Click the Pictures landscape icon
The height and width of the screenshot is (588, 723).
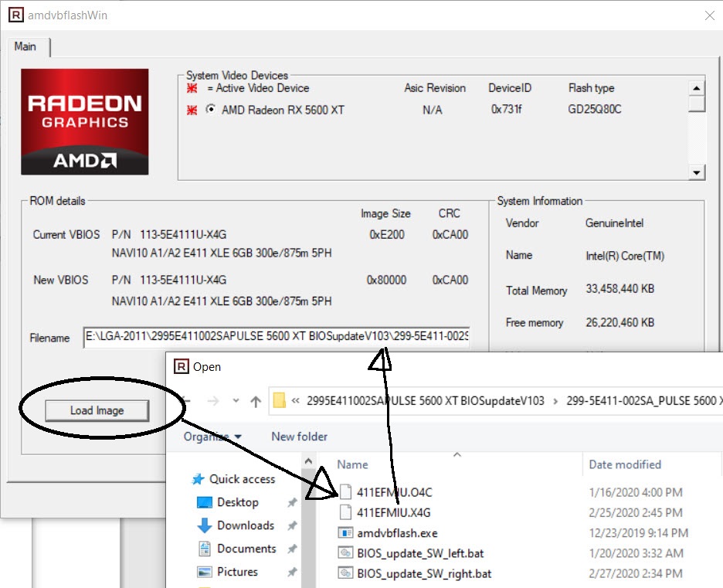(204, 572)
